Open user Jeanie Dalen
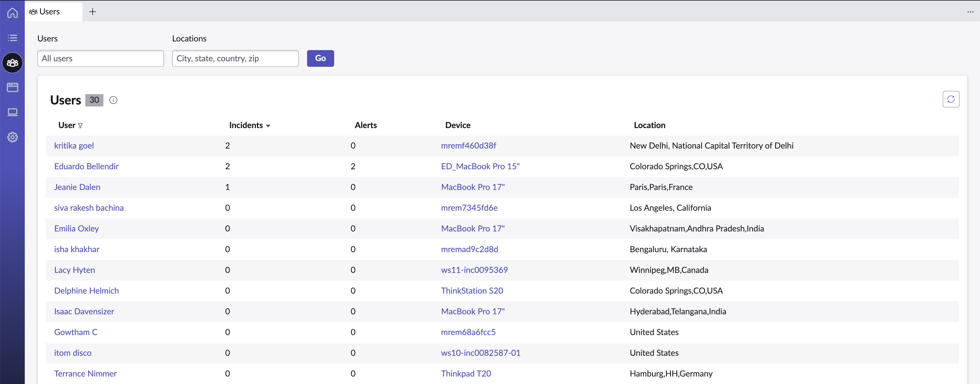 77,187
